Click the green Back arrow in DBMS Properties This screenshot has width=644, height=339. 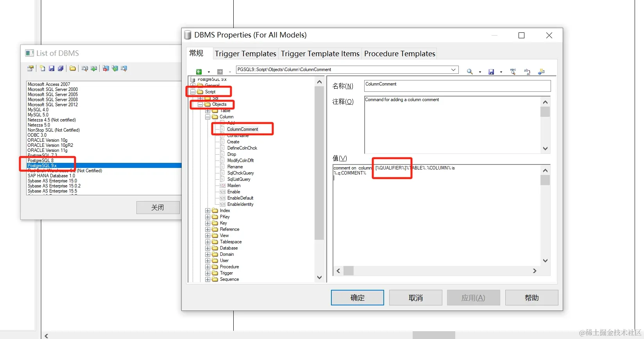199,71
